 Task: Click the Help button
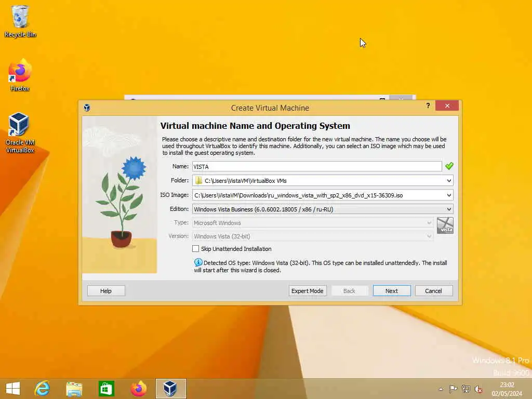(106, 291)
